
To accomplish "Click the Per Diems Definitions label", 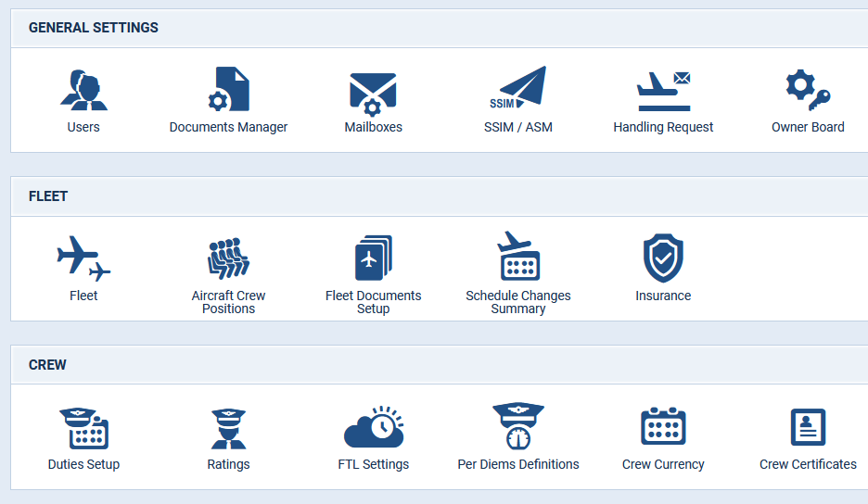I will (x=518, y=464).
